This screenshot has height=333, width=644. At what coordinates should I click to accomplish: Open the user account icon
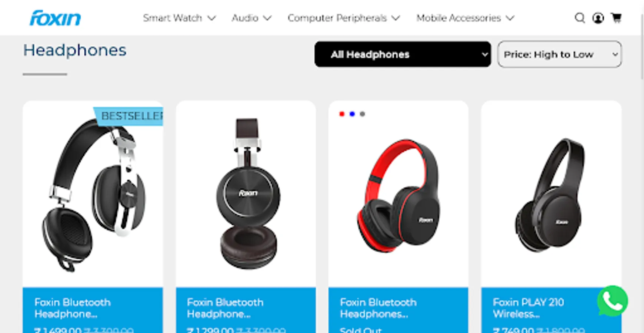pos(598,18)
